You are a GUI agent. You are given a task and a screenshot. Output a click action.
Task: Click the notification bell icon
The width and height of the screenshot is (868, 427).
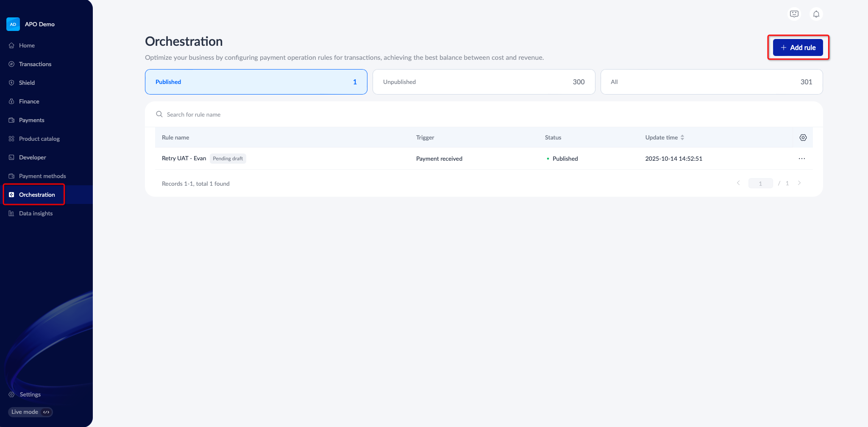pyautogui.click(x=816, y=14)
